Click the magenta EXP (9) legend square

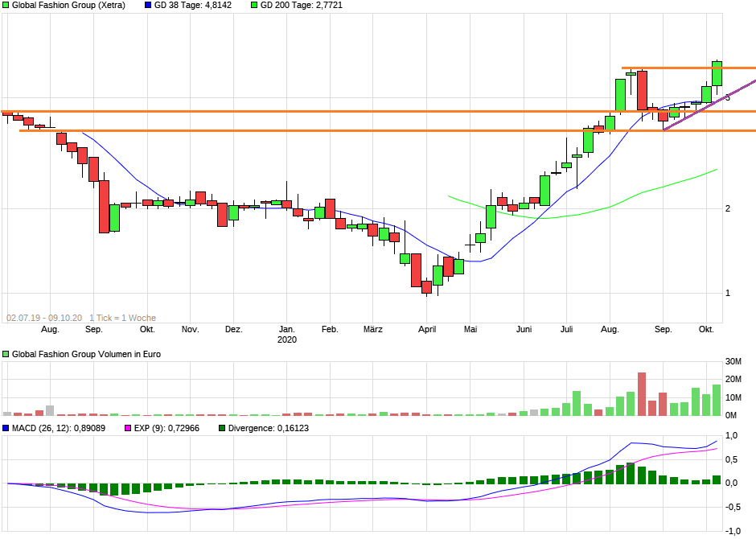click(x=128, y=428)
